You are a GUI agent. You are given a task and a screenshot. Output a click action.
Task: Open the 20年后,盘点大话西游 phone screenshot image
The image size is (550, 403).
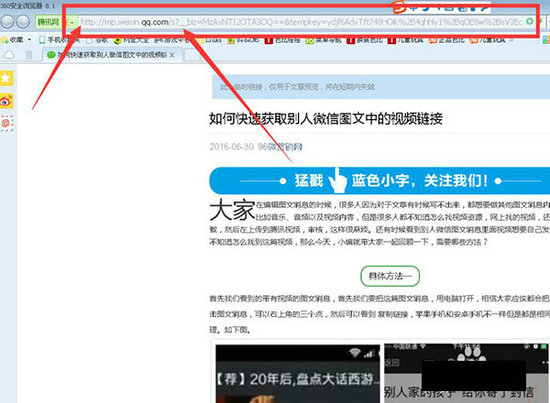pyautogui.click(x=297, y=374)
